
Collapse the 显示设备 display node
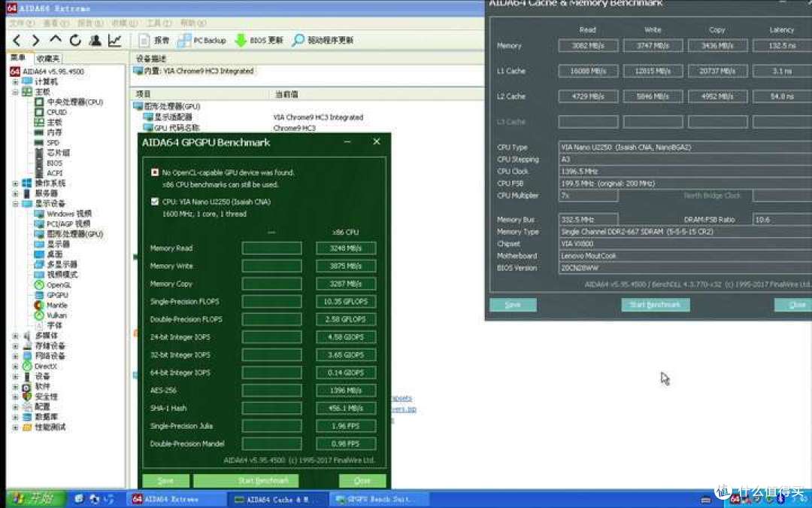[16, 204]
